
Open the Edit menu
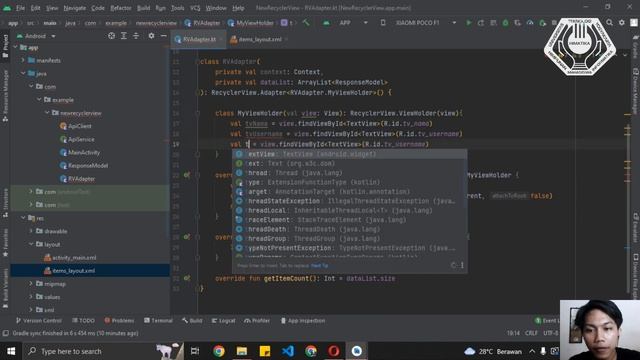36,8
